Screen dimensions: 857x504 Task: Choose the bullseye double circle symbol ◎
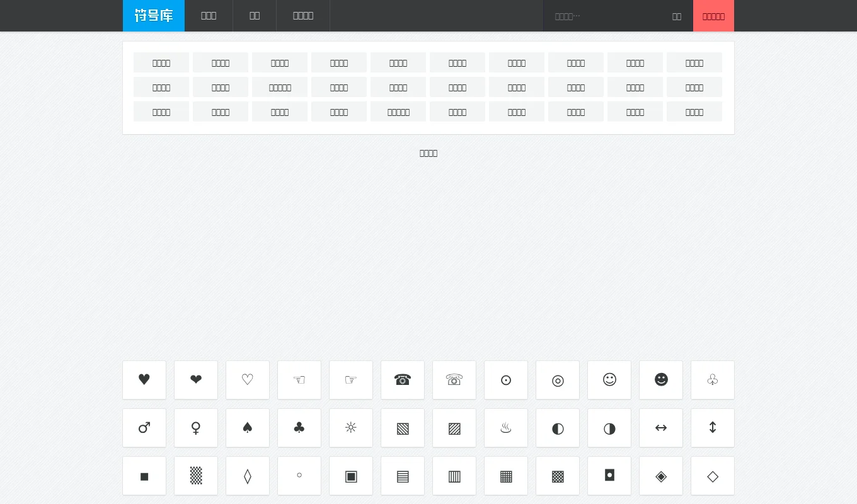pos(558,380)
